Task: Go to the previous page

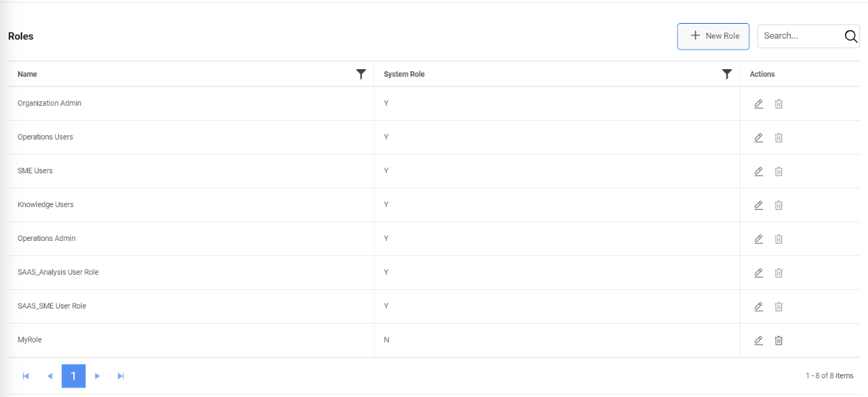Action: point(50,375)
